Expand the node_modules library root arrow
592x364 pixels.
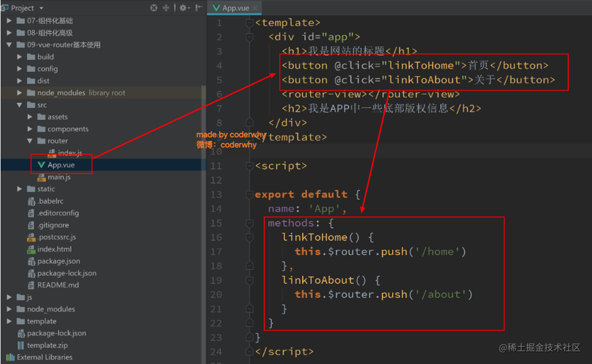20,93
